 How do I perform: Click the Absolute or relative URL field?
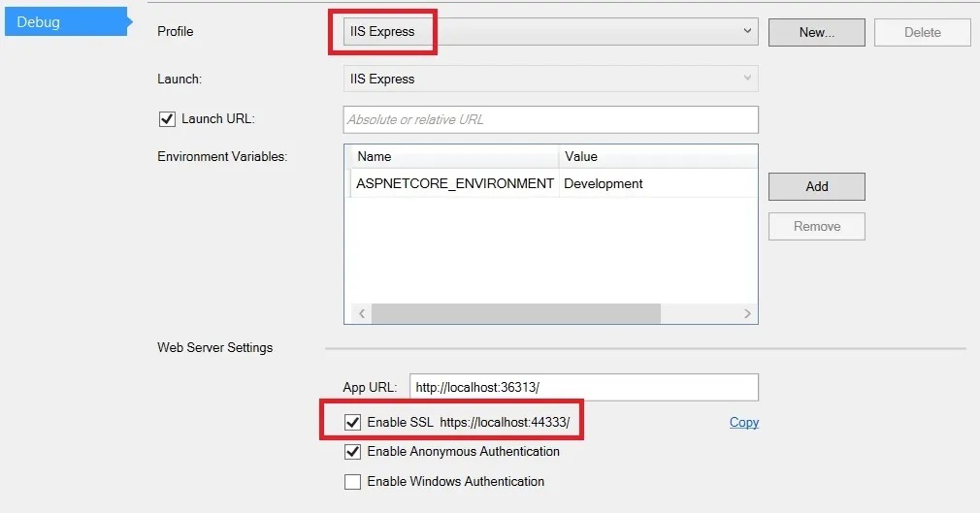coord(550,119)
